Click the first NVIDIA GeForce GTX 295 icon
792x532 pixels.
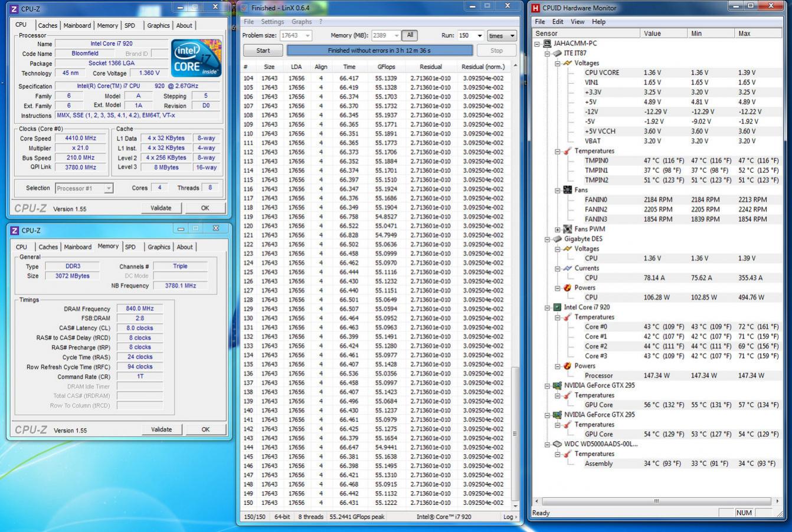(557, 386)
